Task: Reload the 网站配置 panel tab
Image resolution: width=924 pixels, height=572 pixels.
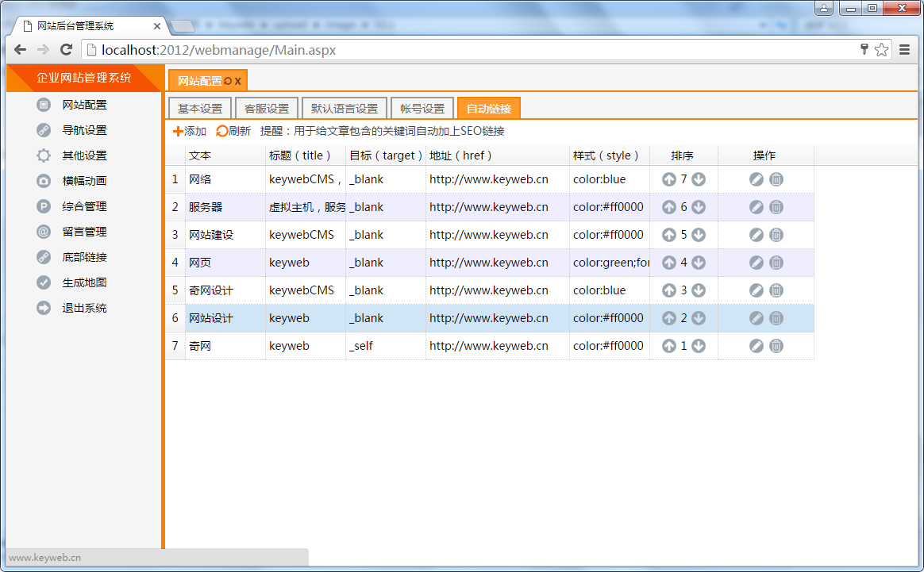Action: point(228,81)
